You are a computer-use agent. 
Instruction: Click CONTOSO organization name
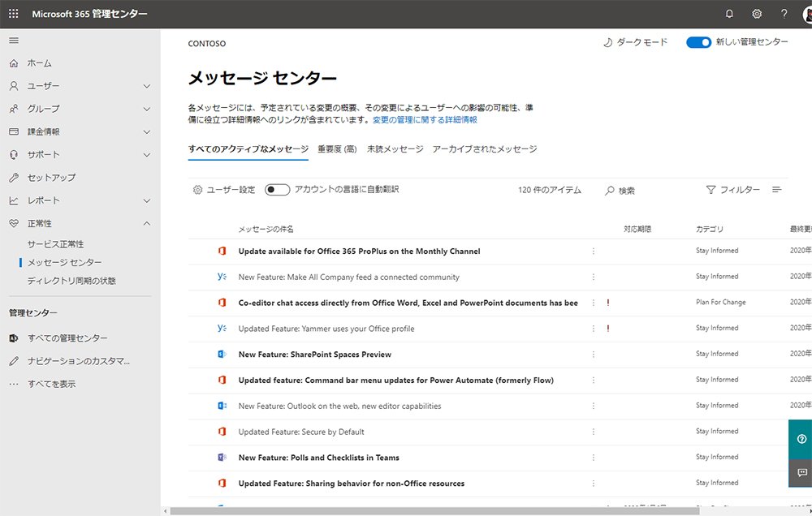pyautogui.click(x=206, y=44)
